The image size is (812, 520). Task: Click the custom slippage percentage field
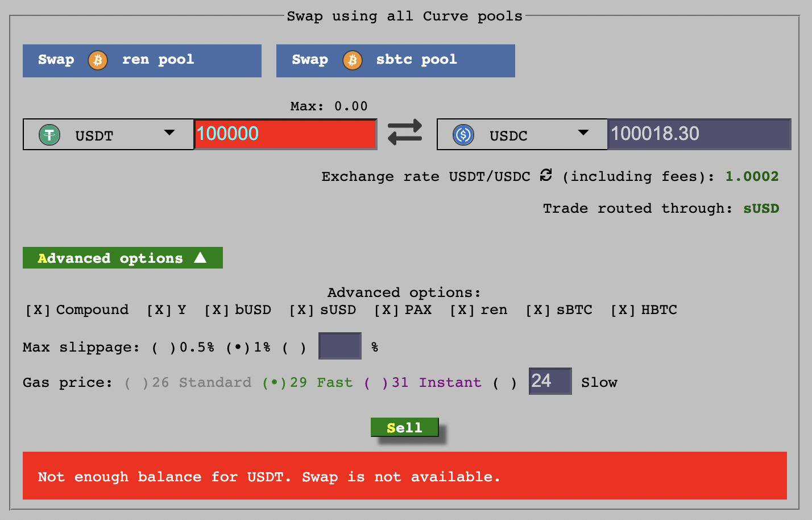click(x=339, y=346)
